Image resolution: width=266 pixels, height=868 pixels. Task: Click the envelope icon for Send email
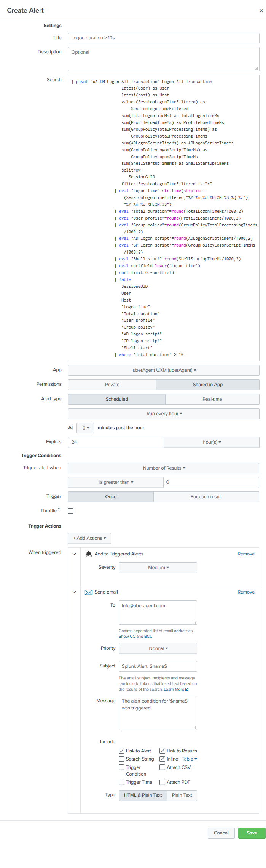click(x=88, y=592)
